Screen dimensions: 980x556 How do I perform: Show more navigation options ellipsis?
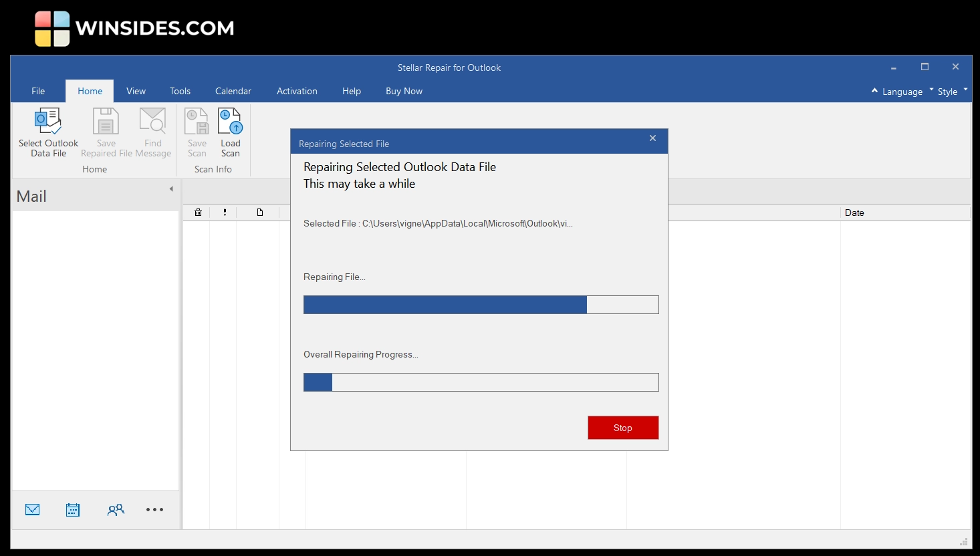[154, 510]
